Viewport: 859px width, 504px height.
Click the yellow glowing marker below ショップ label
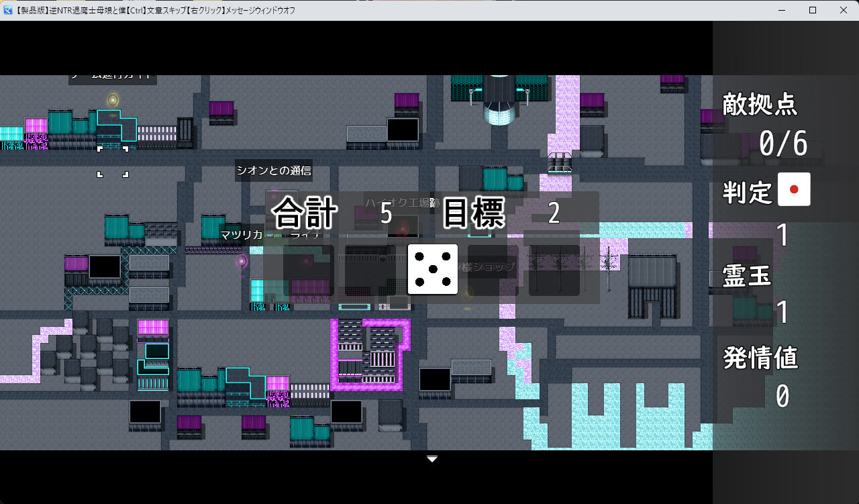coord(468,293)
